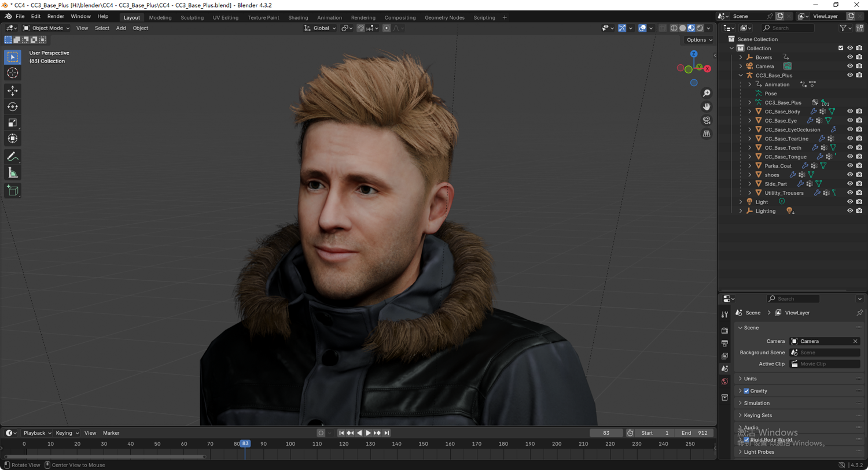Click the Z axis on navigation gizmo
Image resolution: width=868 pixels, height=470 pixels.
point(694,54)
